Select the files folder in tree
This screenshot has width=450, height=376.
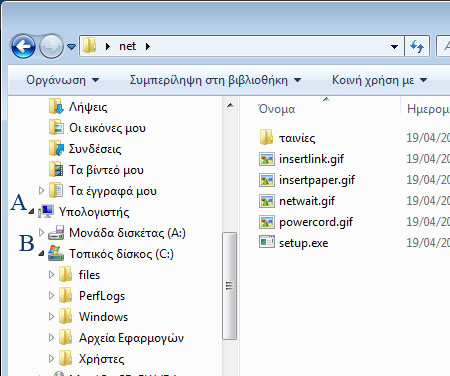[89, 275]
